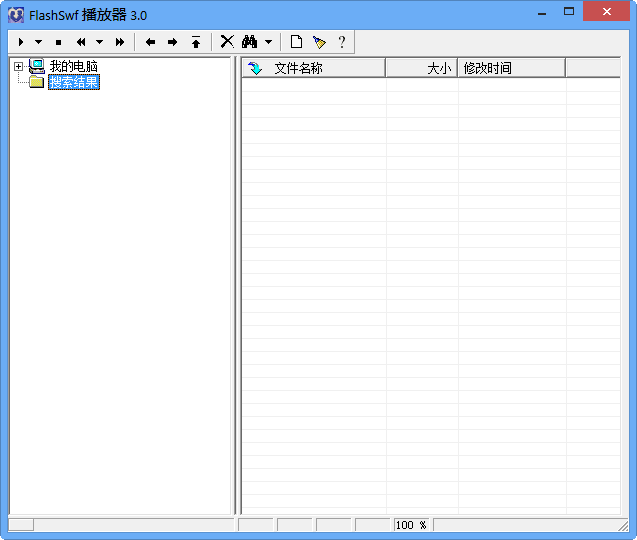Click the Play button in the toolbar

(21, 42)
